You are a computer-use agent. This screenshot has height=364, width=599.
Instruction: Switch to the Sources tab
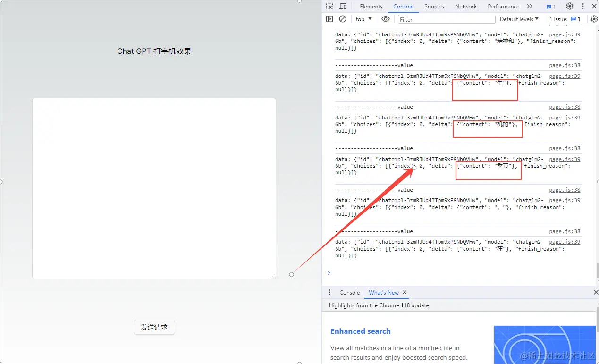tap(434, 7)
